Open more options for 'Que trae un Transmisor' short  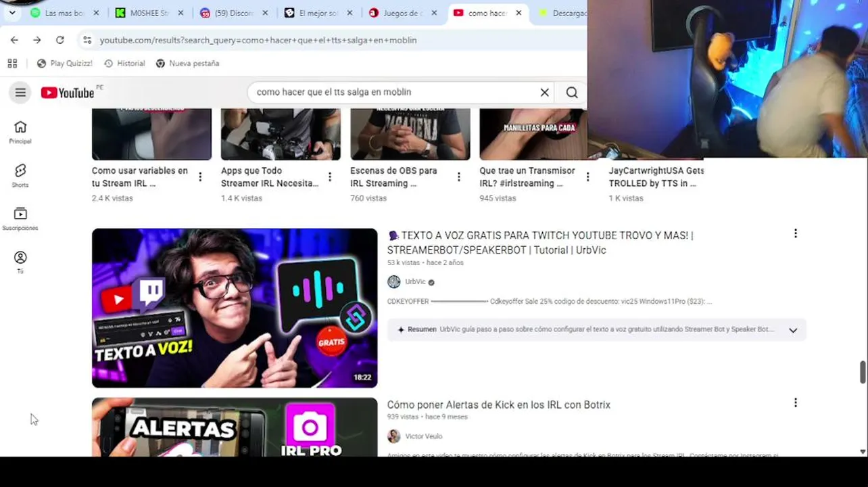coord(588,177)
